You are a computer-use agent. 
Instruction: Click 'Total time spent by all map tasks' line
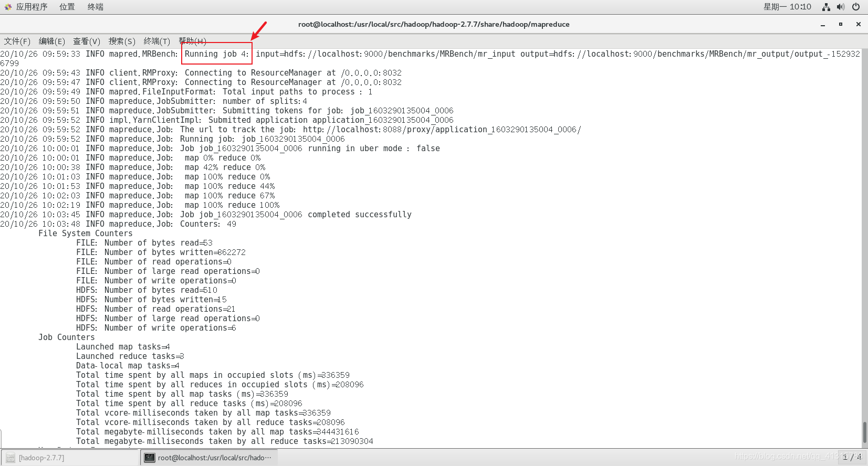point(182,394)
